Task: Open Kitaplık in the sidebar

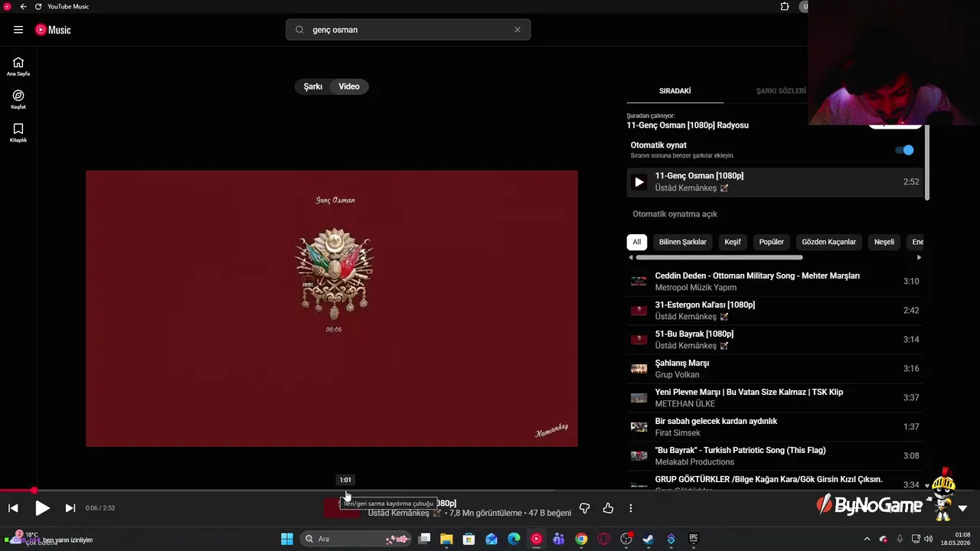Action: click(x=18, y=133)
